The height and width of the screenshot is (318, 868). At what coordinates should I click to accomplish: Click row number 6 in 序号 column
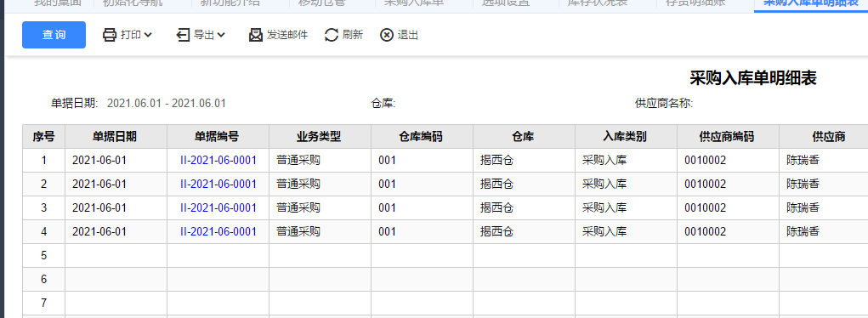pyautogui.click(x=43, y=280)
